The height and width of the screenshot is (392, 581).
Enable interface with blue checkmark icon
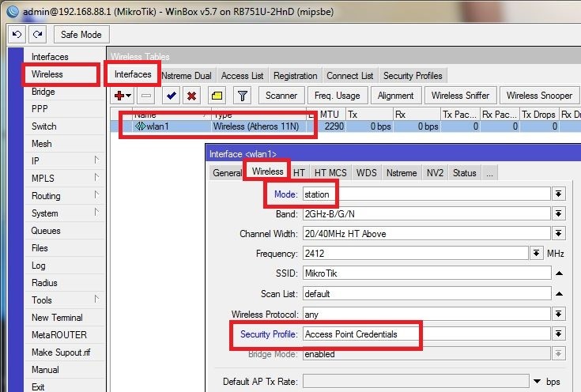pyautogui.click(x=172, y=96)
